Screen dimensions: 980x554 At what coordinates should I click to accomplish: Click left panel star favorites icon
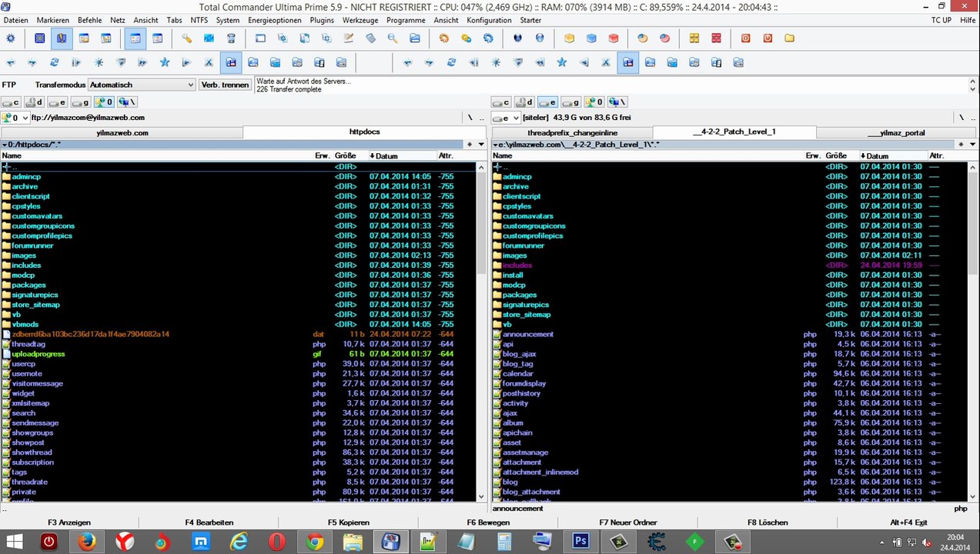[x=165, y=62]
